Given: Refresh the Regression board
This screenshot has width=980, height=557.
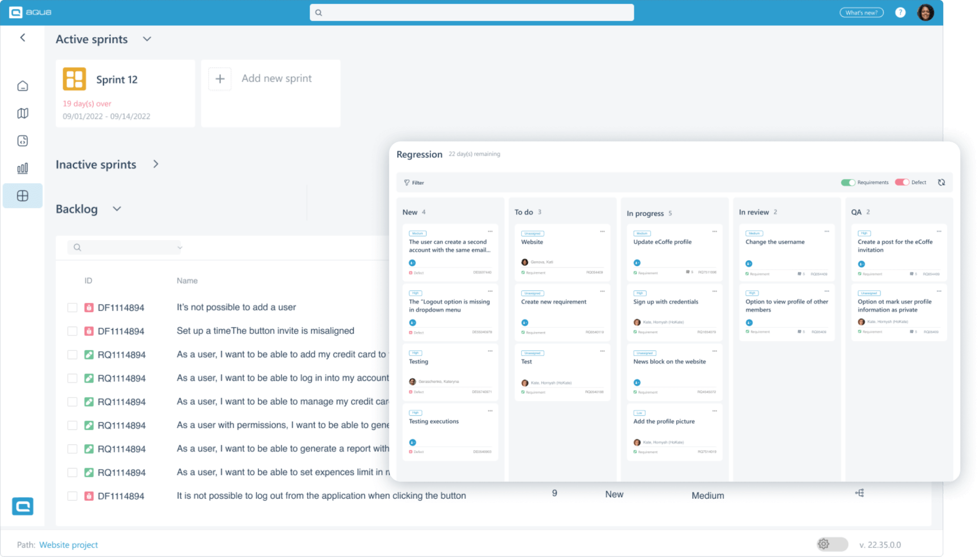Looking at the screenshot, I should (942, 182).
